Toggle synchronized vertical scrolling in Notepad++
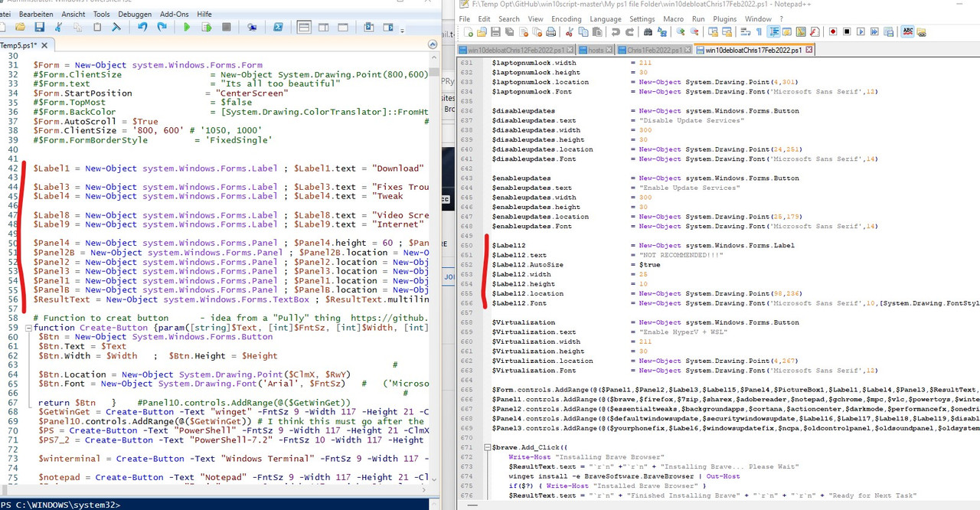The width and height of the screenshot is (980, 510). [x=713, y=31]
